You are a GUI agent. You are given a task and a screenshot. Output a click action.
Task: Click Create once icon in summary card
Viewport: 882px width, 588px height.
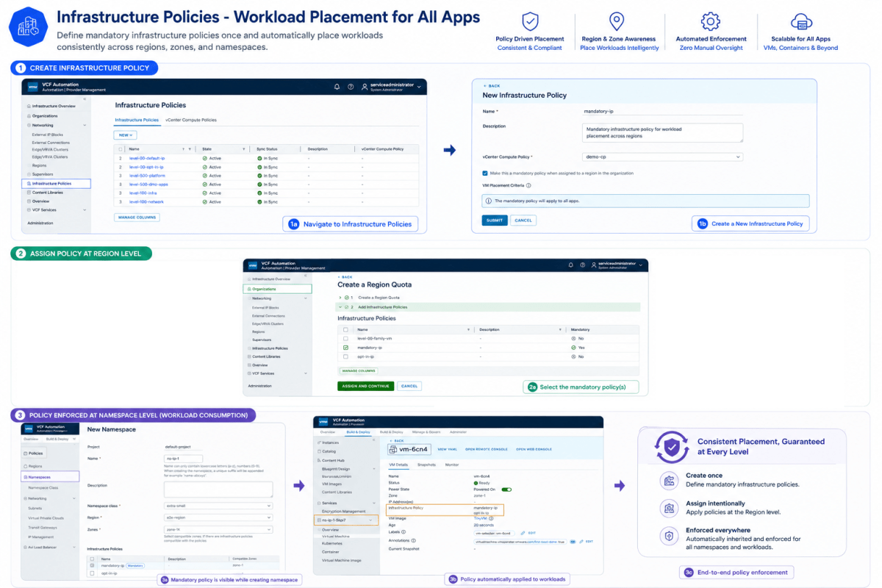pyautogui.click(x=669, y=480)
